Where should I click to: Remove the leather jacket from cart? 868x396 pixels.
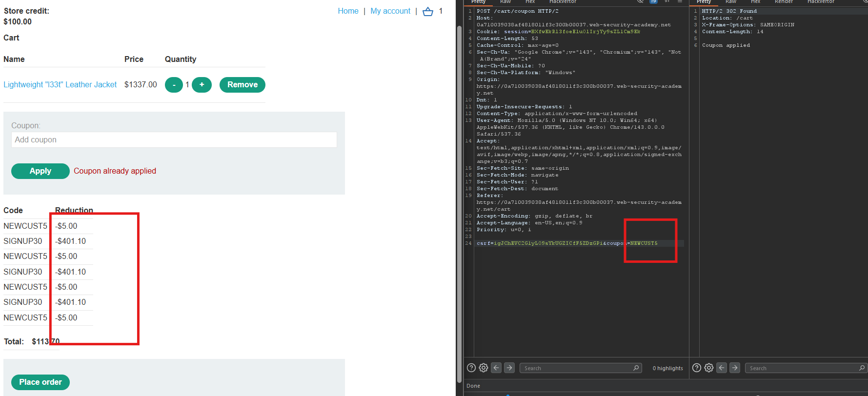pyautogui.click(x=242, y=85)
